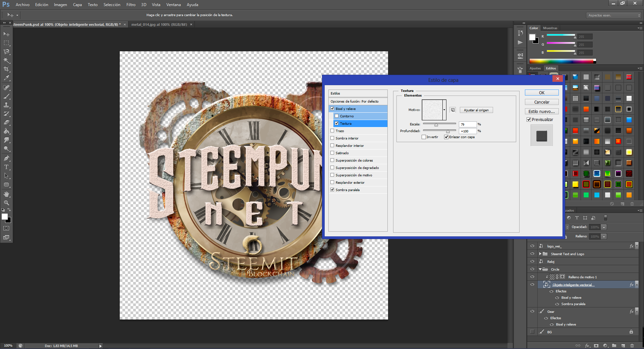Select the Eyedropper tool
Image resolution: width=644 pixels, height=349 pixels.
click(x=6, y=78)
